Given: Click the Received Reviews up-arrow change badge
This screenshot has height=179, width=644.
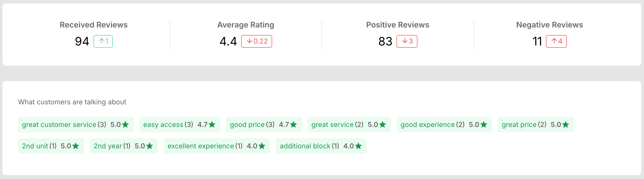Looking at the screenshot, I should pyautogui.click(x=103, y=41).
